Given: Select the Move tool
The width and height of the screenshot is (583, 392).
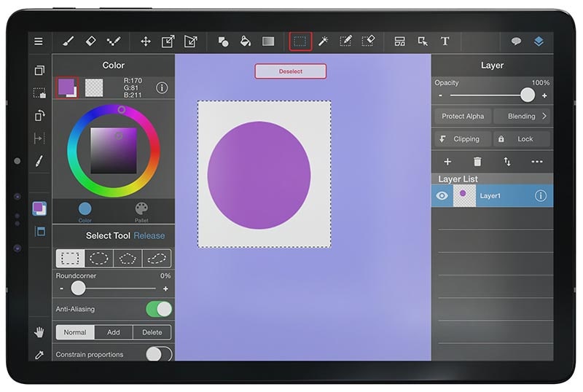Looking at the screenshot, I should (145, 42).
